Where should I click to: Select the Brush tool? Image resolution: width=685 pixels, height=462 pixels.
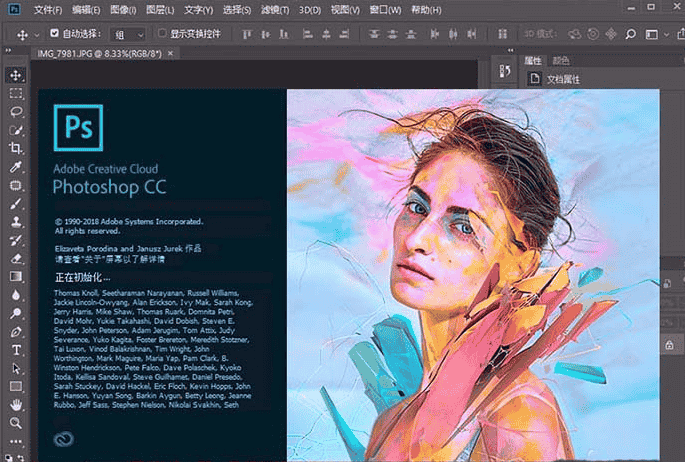point(16,203)
